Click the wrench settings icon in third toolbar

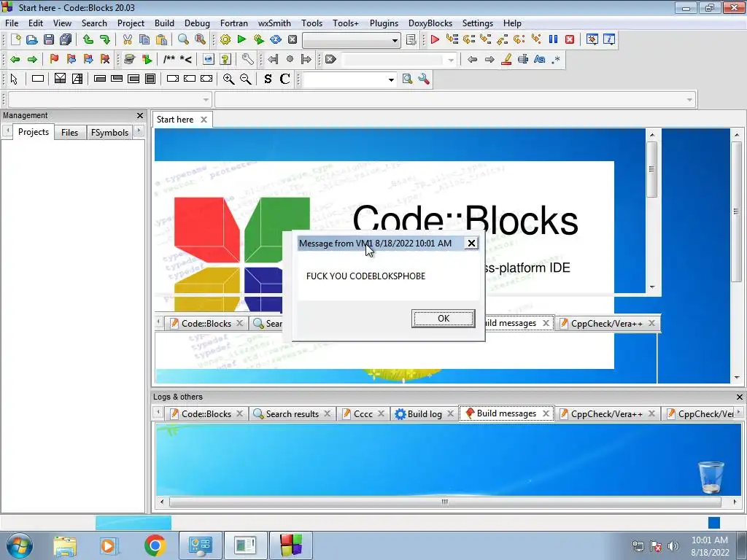pos(424,79)
